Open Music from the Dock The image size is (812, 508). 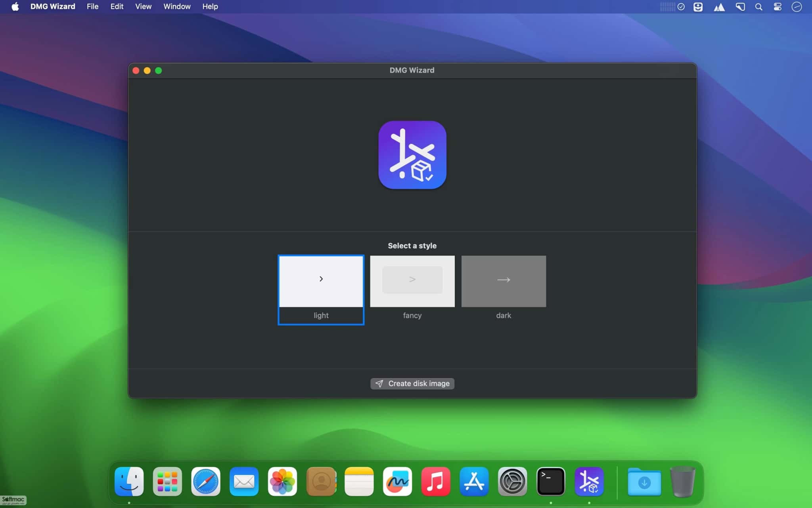point(436,481)
